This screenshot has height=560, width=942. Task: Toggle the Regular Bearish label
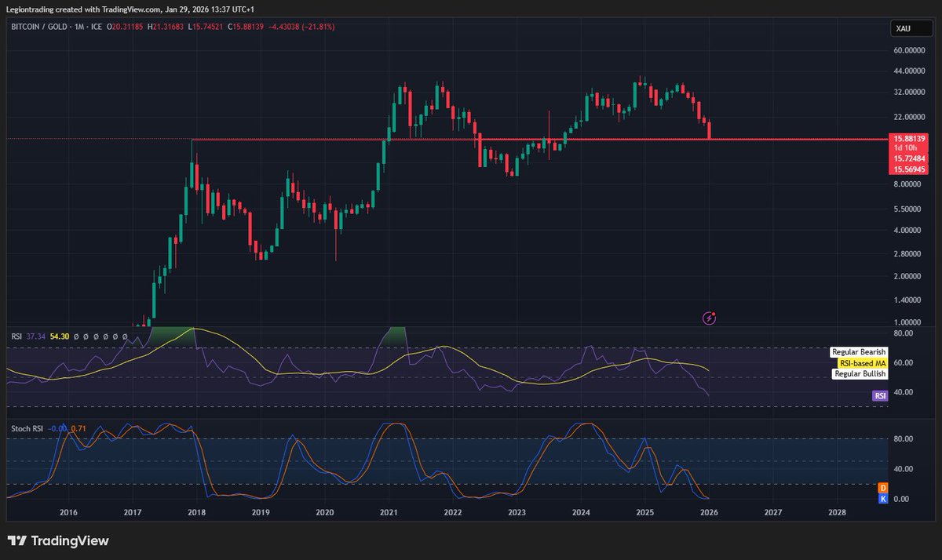coord(858,351)
